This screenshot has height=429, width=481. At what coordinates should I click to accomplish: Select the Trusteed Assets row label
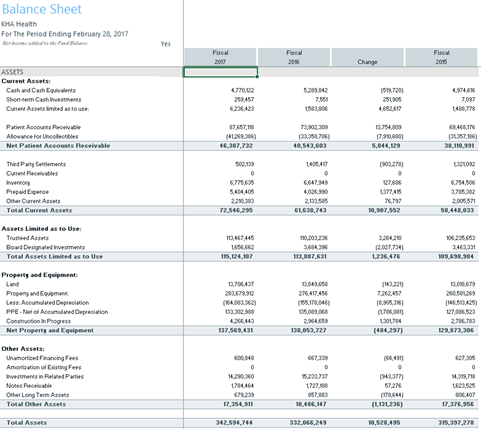coord(27,238)
